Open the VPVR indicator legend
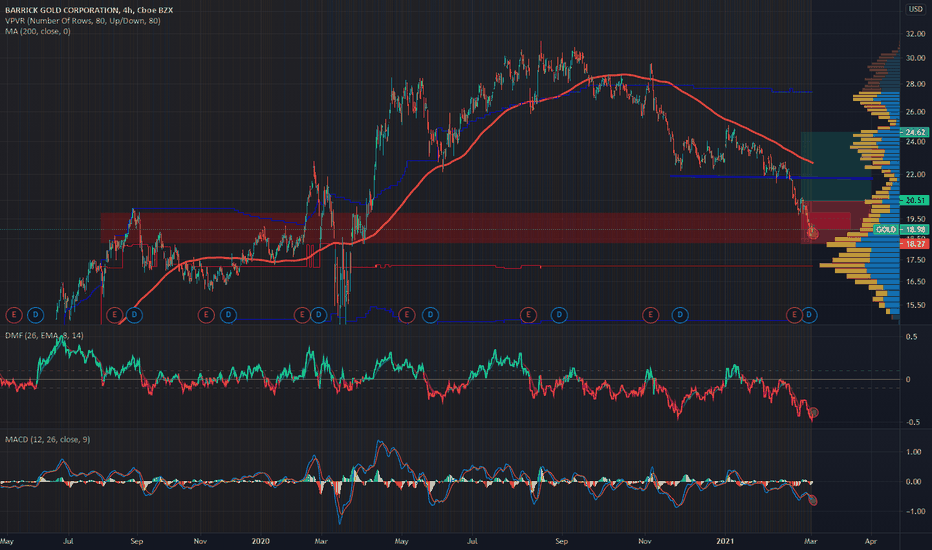This screenshot has width=932, height=550. coord(83,21)
